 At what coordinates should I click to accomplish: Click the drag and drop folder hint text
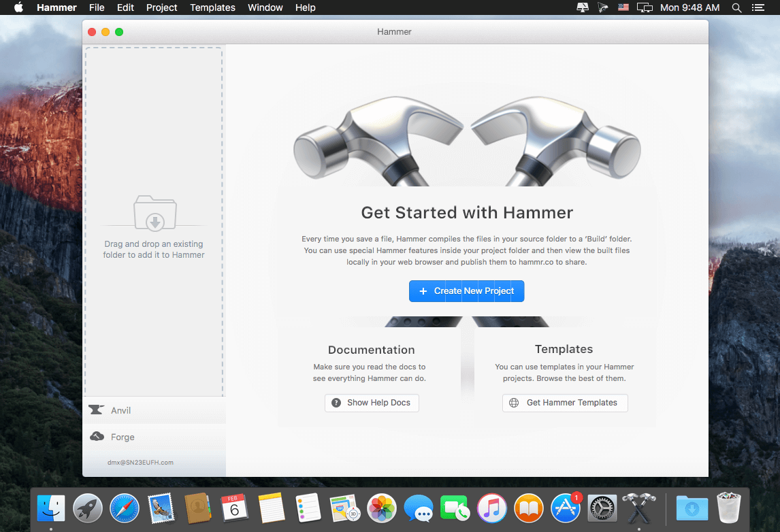tap(154, 250)
